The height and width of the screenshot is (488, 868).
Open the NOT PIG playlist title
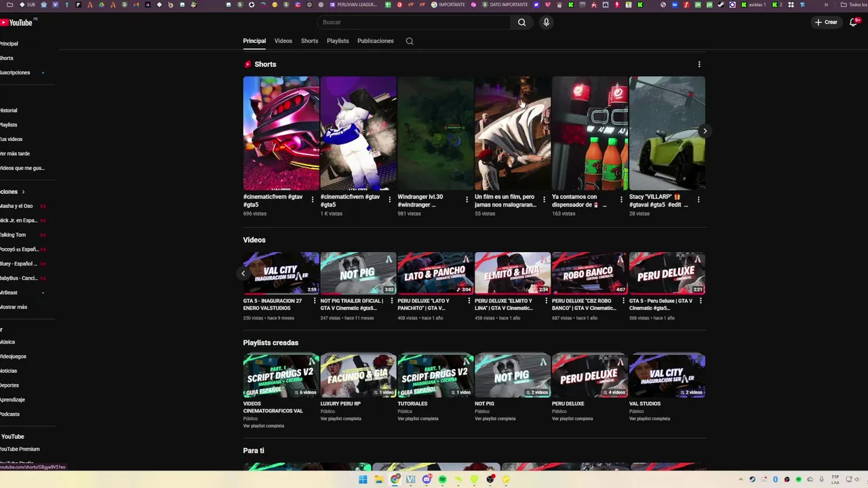pos(484,404)
